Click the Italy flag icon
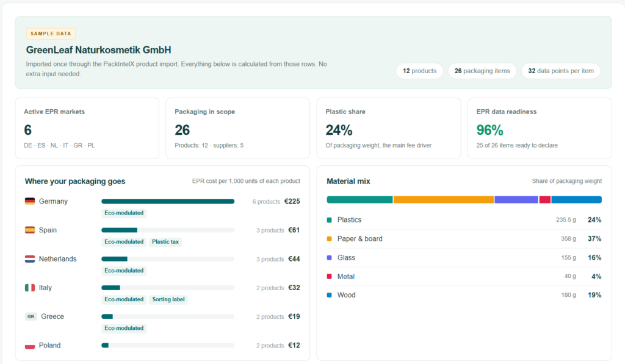Image resolution: width=625 pixels, height=364 pixels. pyautogui.click(x=30, y=288)
